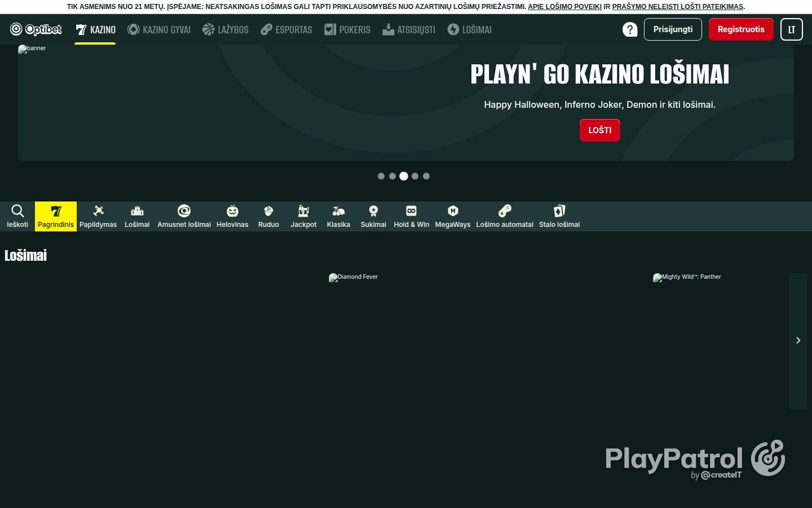The width and height of the screenshot is (812, 508).
Task: Open the LT language selector
Action: [792, 29]
